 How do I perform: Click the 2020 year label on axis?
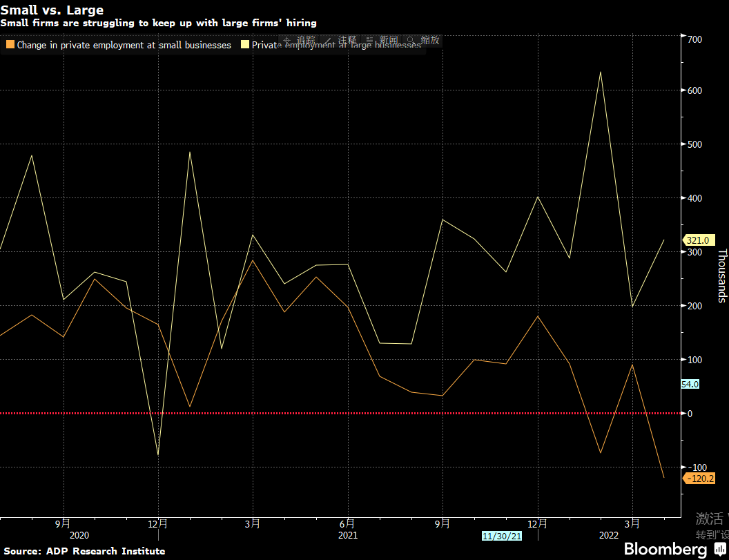pos(79,535)
